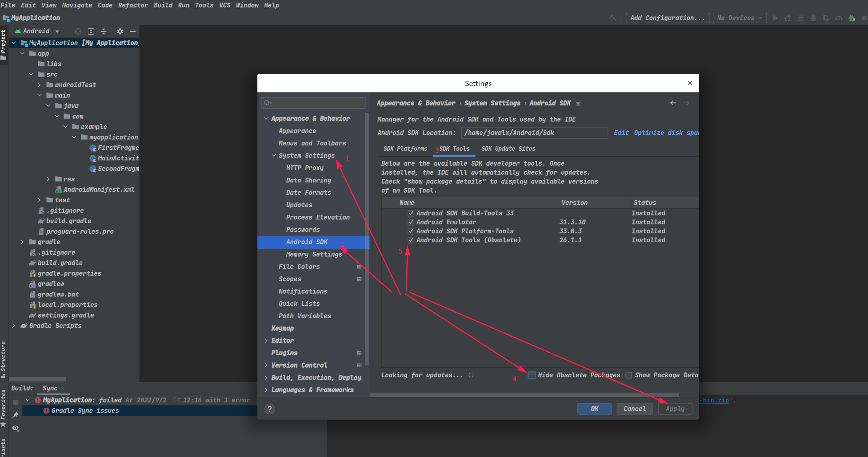Click Android SDK Location path field
Image resolution: width=868 pixels, height=457 pixels.
[534, 133]
